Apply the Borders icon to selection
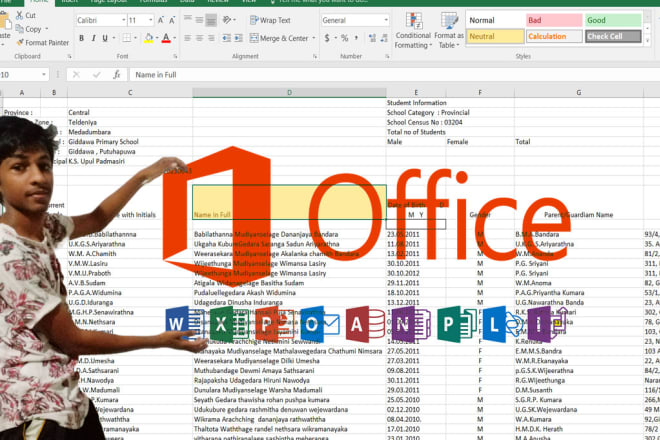The width and height of the screenshot is (660, 440). [126, 38]
